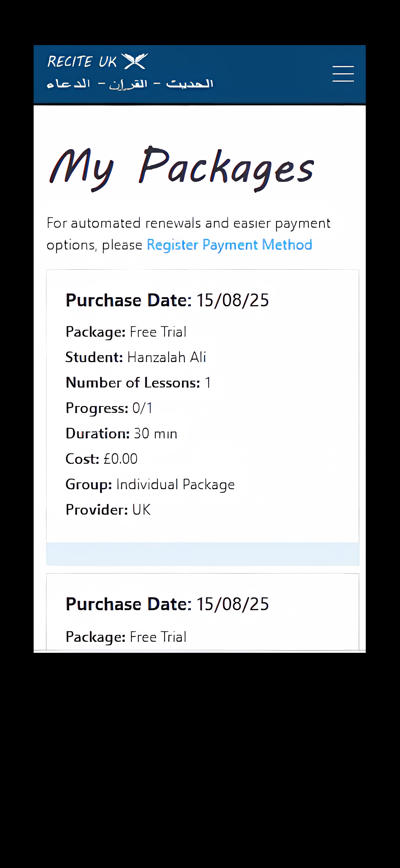
Task: Click the Cost £0.00 row
Action: tap(102, 459)
